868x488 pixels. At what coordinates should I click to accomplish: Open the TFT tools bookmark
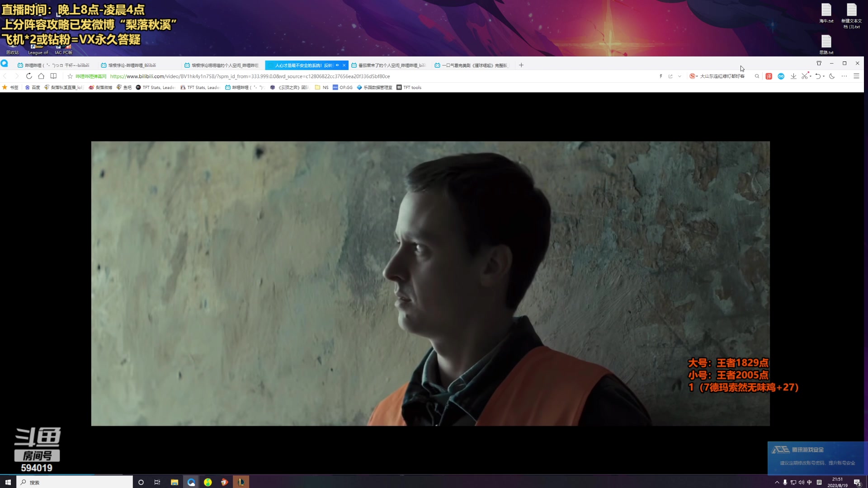coord(409,87)
